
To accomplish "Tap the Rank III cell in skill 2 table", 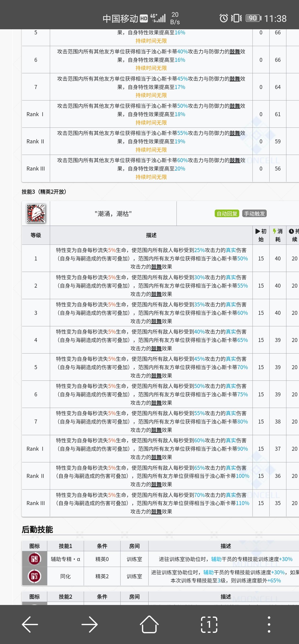I will [36, 168].
